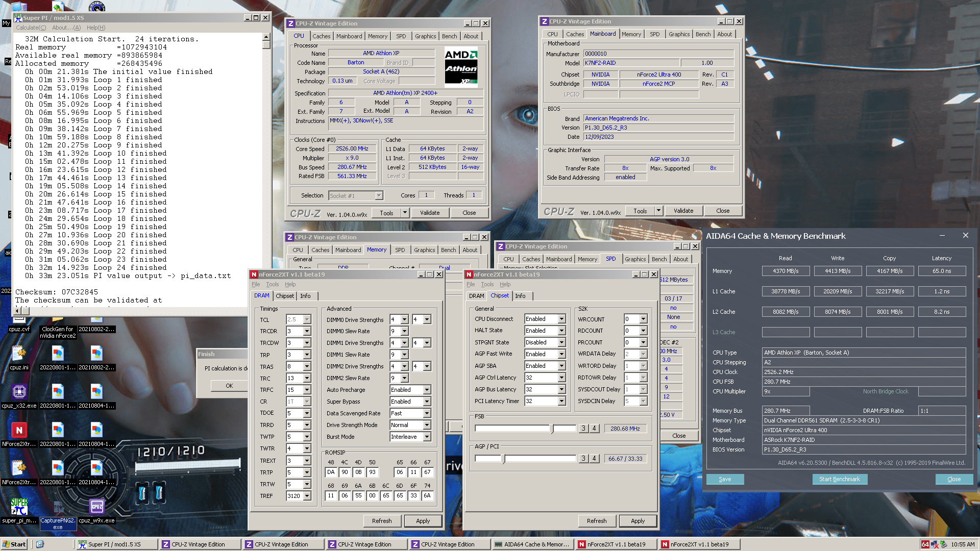Click the ROMSIP field containing DA
Image resolution: width=980 pixels, height=551 pixels.
pos(331,472)
